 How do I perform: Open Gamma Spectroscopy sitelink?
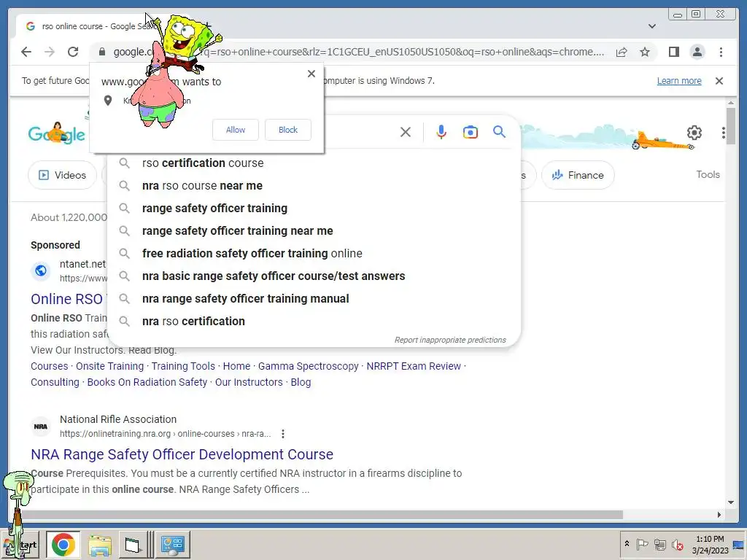point(309,366)
